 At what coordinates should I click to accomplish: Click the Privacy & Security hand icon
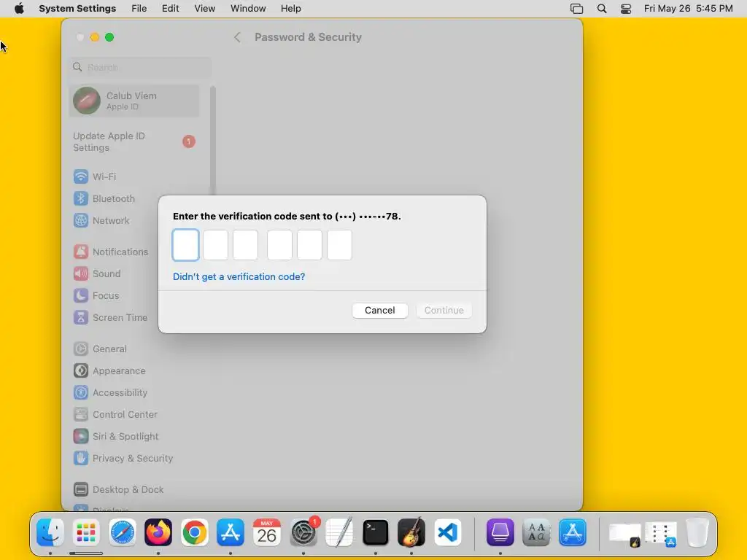(80, 459)
